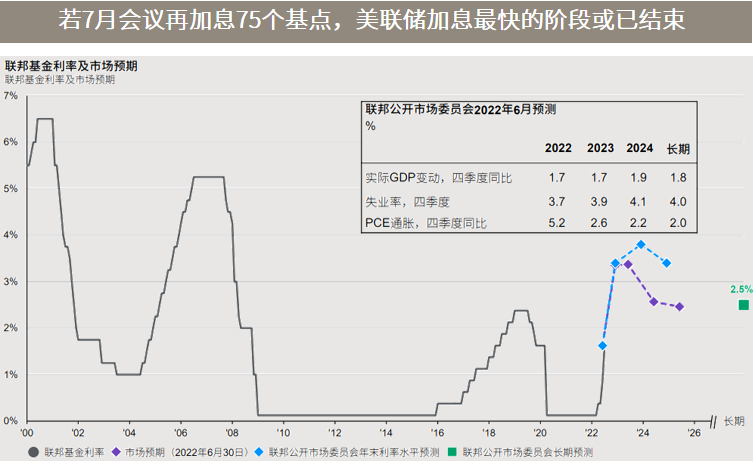Click the 5% y-axis label
Screen dimensions: 753x461
tap(11, 189)
